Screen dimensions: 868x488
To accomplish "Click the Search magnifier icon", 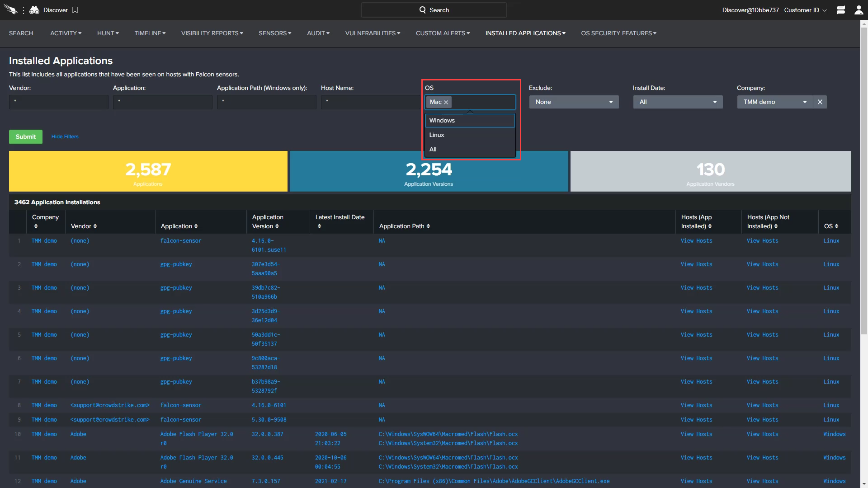I will coord(422,10).
